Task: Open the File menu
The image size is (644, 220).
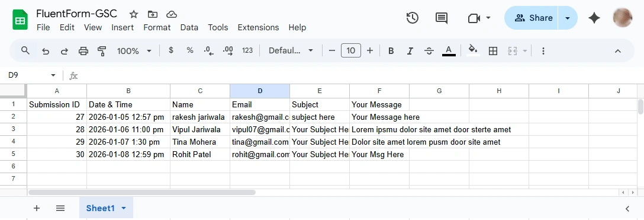Action: coord(43,27)
